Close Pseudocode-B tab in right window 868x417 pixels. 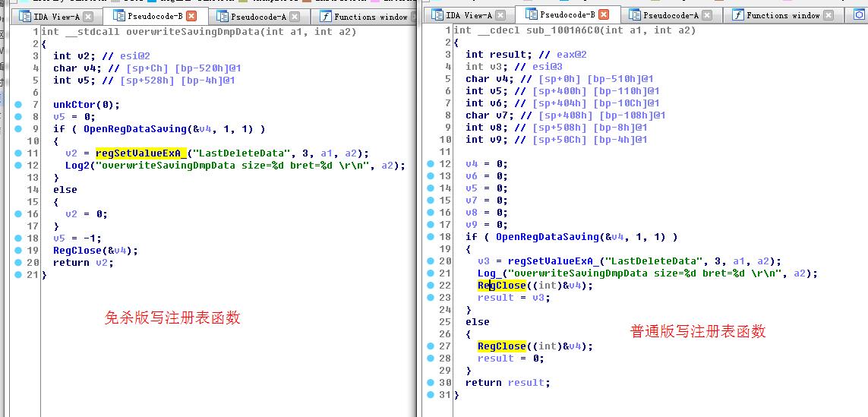pyautogui.click(x=604, y=15)
